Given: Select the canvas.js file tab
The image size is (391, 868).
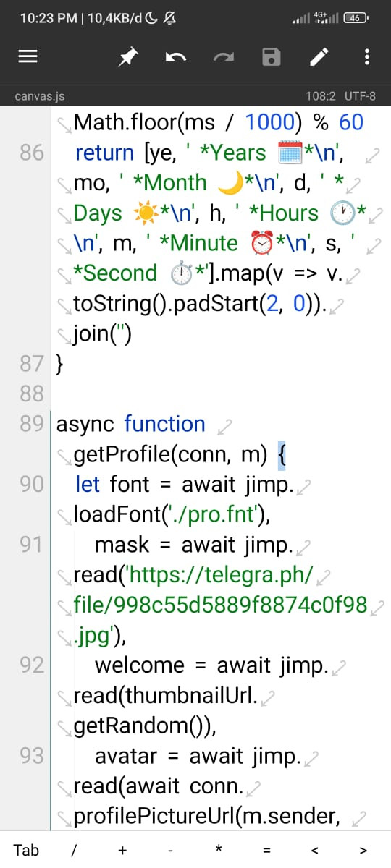Looking at the screenshot, I should pyautogui.click(x=40, y=95).
